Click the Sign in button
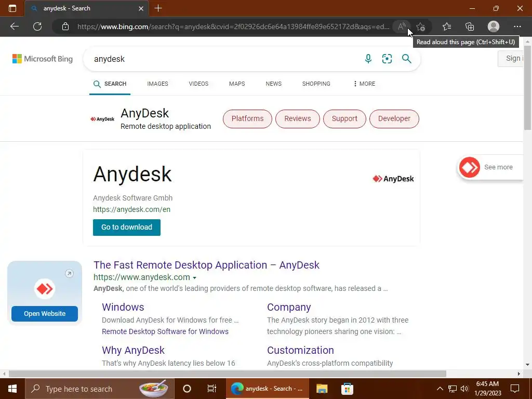532x399 pixels. click(511, 58)
